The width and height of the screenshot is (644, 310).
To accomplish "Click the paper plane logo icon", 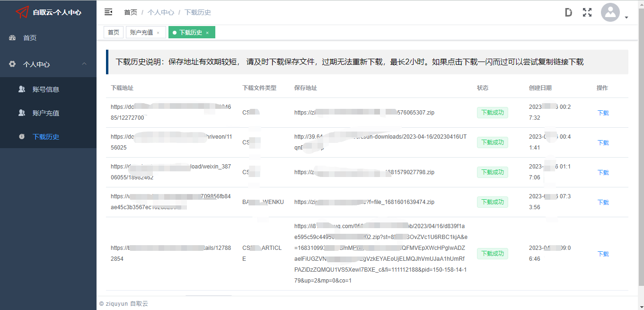I will pyautogui.click(x=22, y=12).
